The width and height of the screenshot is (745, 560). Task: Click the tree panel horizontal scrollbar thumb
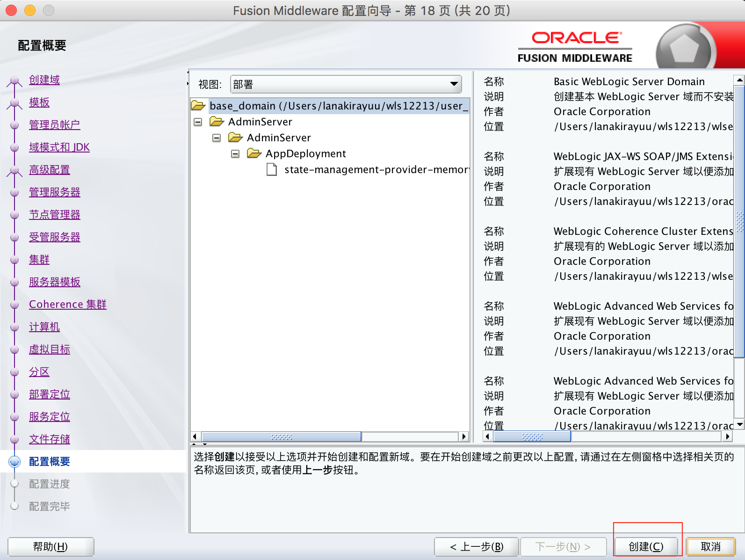coord(282,436)
